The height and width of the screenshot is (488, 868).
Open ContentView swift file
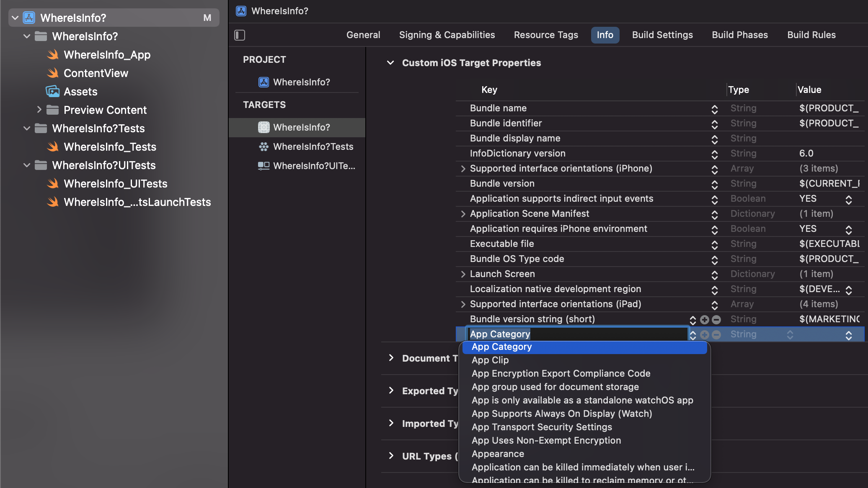tap(96, 73)
